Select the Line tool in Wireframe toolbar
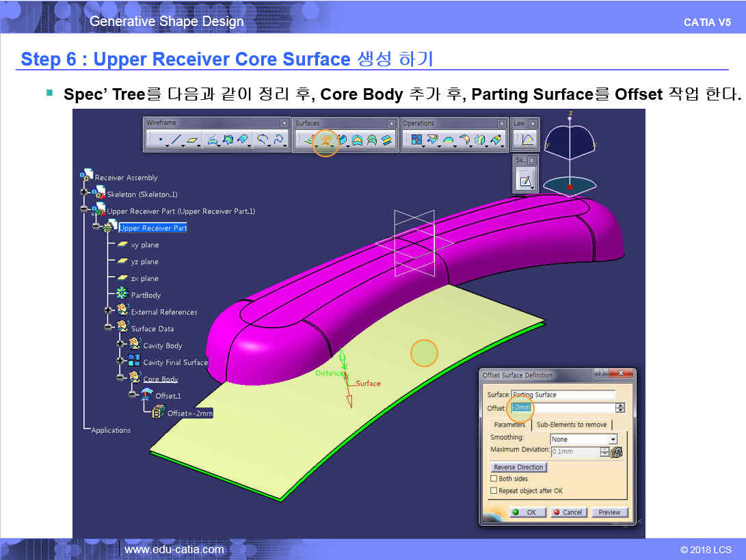The width and height of the screenshot is (746, 560). click(176, 140)
